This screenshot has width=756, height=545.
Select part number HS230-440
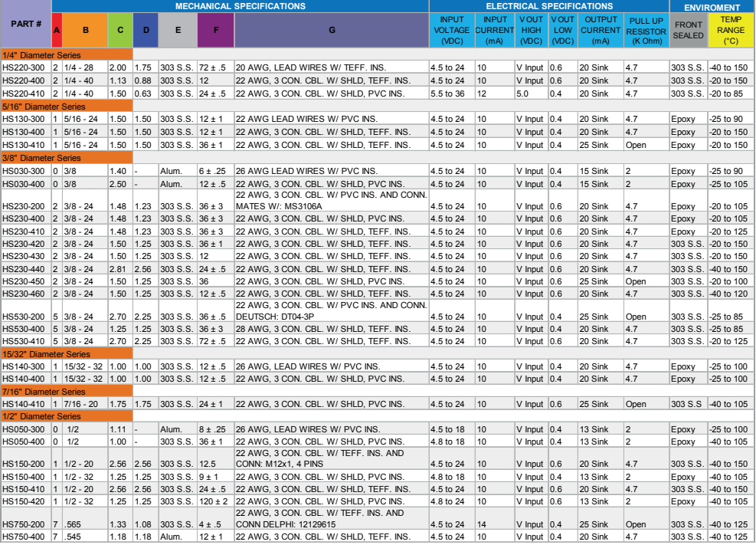coord(24,269)
